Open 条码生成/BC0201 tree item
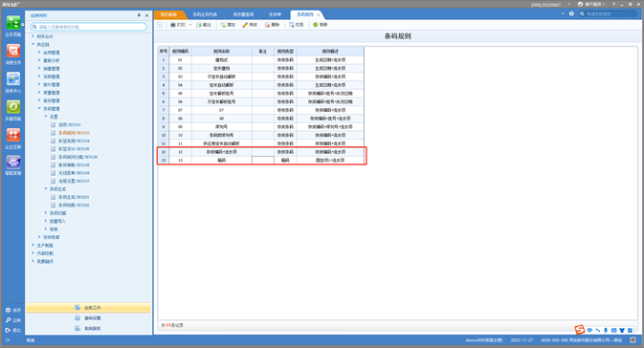The height and width of the screenshot is (348, 644). click(74, 197)
